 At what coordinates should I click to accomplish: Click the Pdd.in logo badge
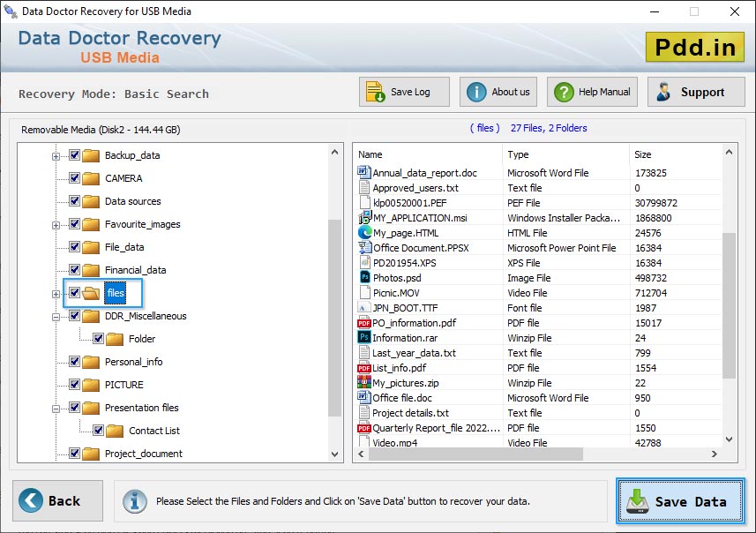point(695,47)
